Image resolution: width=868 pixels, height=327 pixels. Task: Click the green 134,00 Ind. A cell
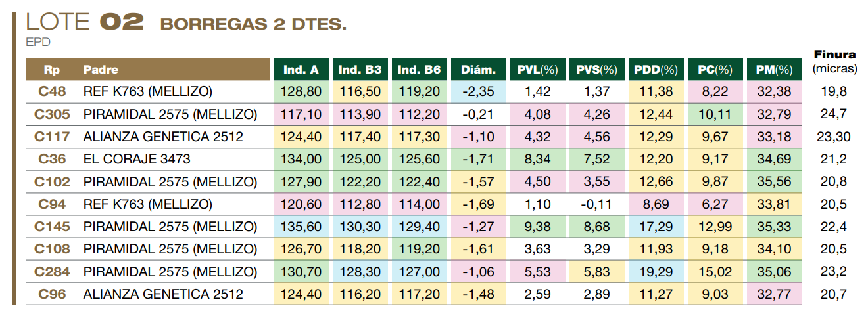click(301, 159)
